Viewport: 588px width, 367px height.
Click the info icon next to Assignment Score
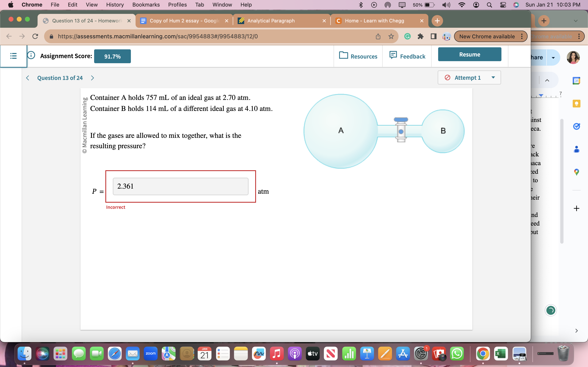32,56
